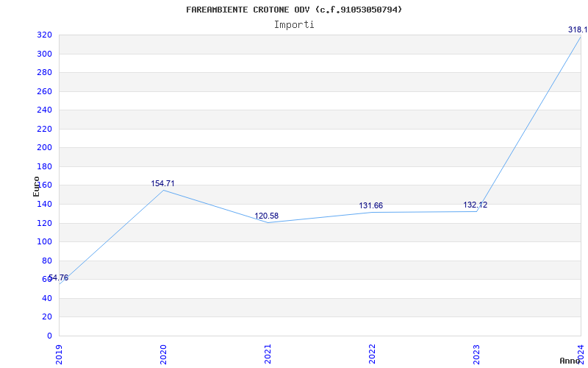
Task: Click the 2024 x-axis label
Action: (580, 354)
